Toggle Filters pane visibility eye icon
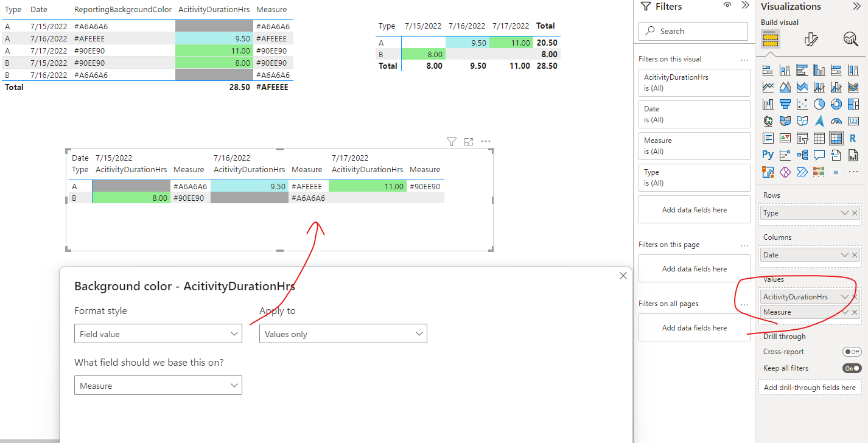Viewport: 868px width, 443px height. 727,5
